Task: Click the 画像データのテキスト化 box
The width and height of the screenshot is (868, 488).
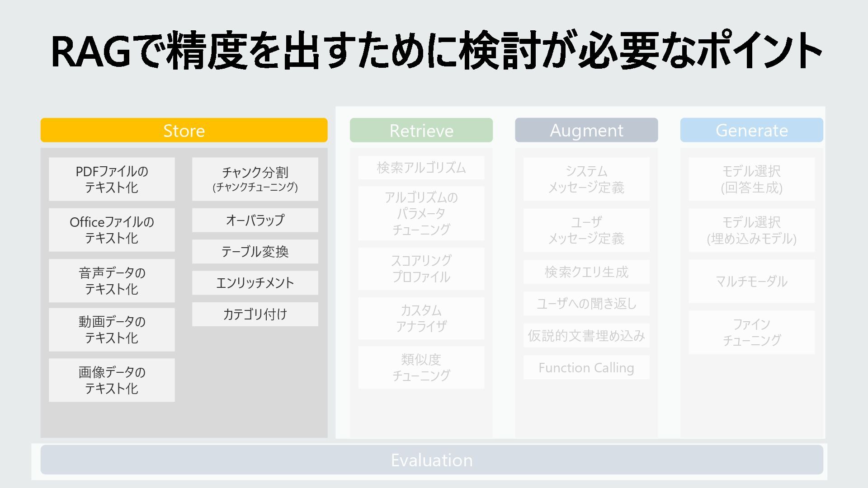Action: pyautogui.click(x=112, y=380)
